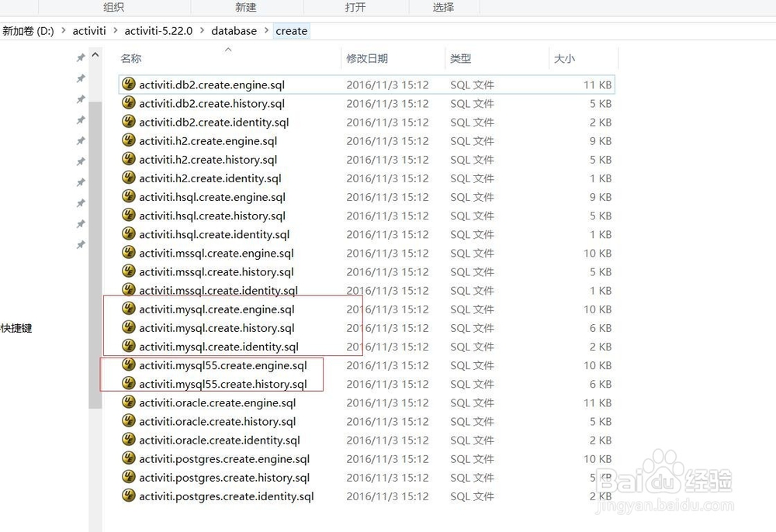Viewport: 776px width, 532px height.
Task: Click the icon of activiti.mysql.create.identity.sql
Action: coord(129,346)
